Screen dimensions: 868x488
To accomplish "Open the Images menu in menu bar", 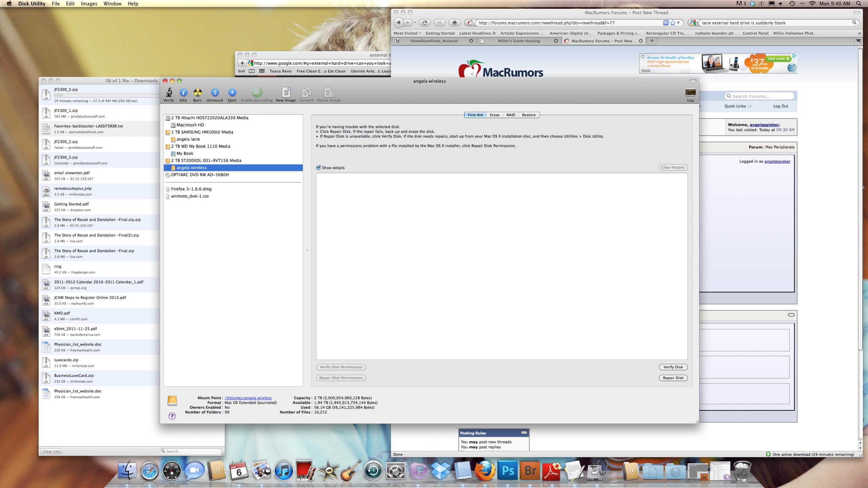I will click(x=89, y=4).
